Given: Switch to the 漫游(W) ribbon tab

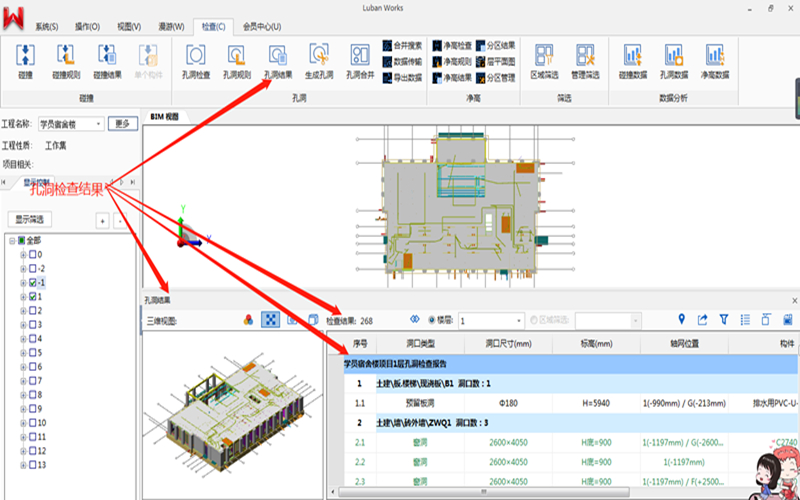Looking at the screenshot, I should click(171, 27).
